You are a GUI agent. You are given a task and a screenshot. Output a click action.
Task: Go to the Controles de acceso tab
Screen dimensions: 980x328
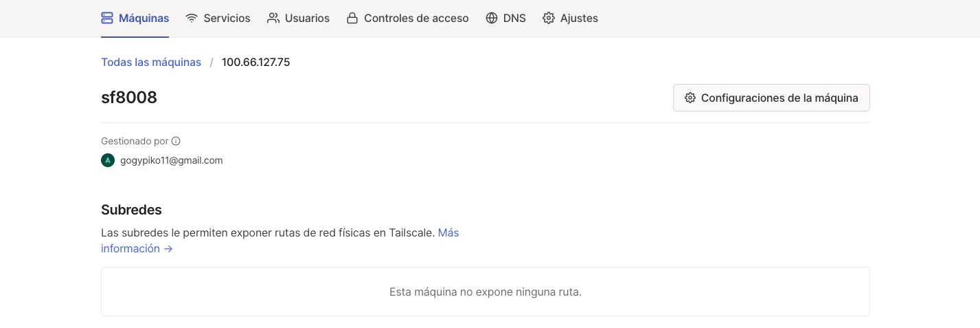pos(416,19)
